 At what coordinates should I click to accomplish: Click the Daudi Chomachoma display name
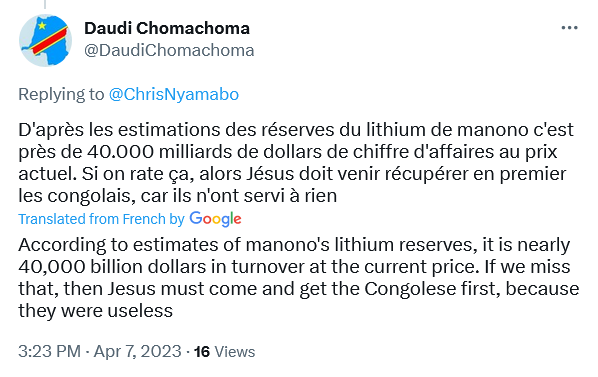click(167, 28)
